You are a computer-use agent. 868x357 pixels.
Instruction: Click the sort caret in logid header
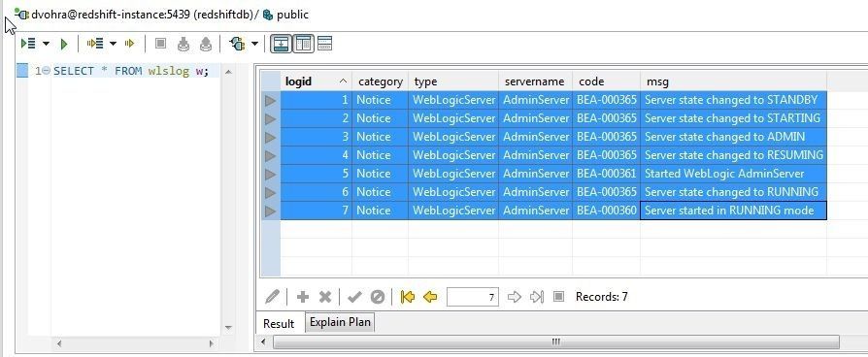[x=343, y=81]
